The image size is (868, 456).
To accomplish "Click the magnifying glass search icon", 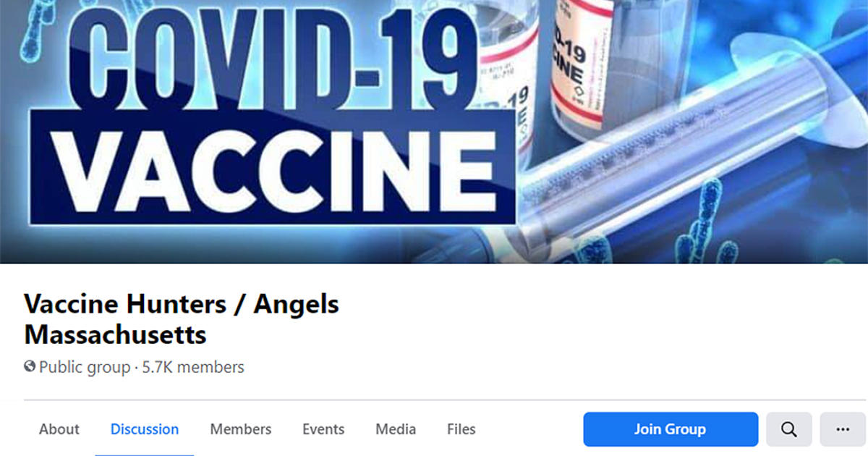I will 788,429.
